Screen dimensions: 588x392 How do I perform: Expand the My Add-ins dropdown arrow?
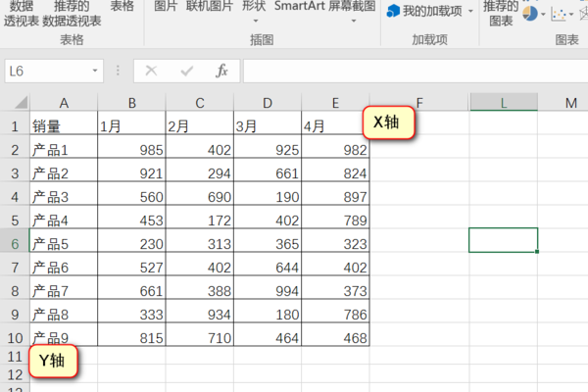[470, 11]
